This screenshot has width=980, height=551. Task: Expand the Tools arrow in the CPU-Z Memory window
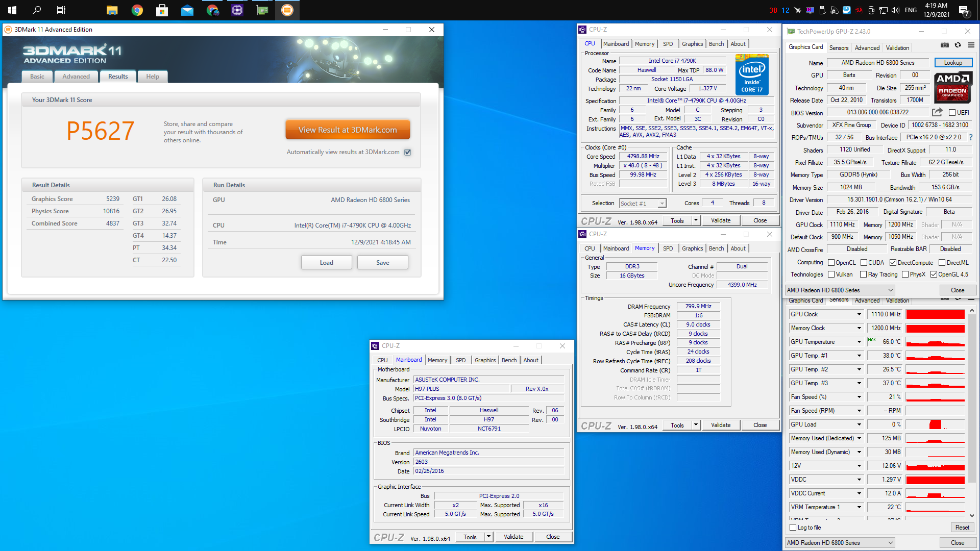[x=696, y=425]
